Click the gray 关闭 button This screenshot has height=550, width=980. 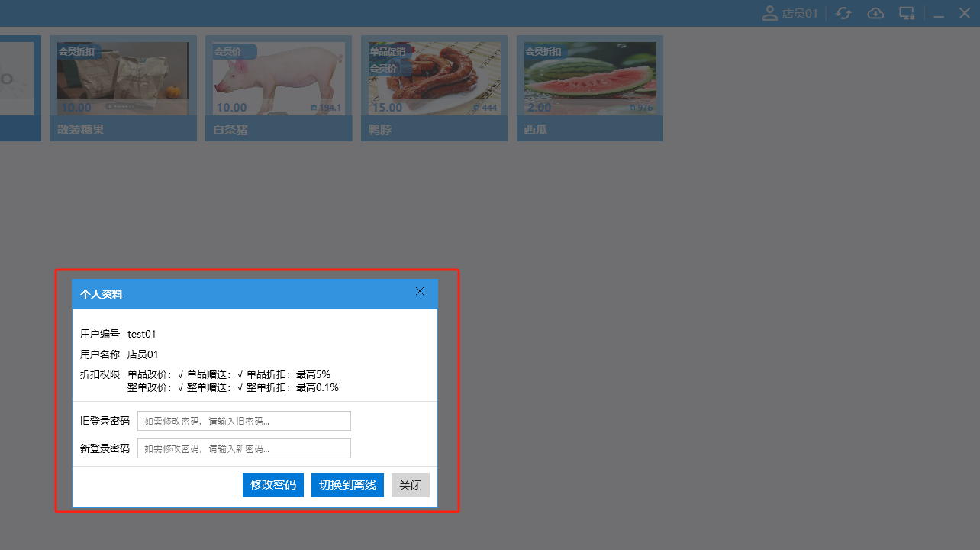[411, 485]
